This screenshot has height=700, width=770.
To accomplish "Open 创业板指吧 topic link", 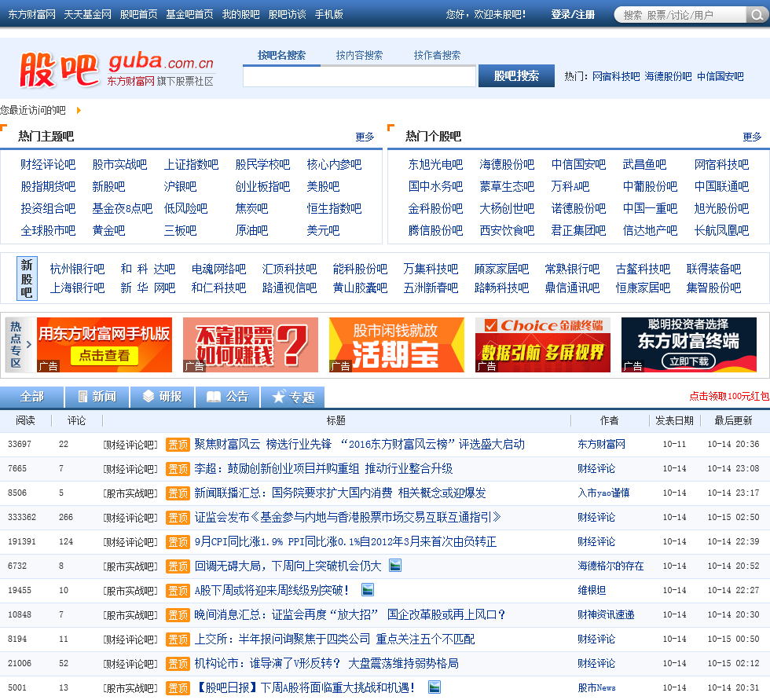I will coord(262,186).
